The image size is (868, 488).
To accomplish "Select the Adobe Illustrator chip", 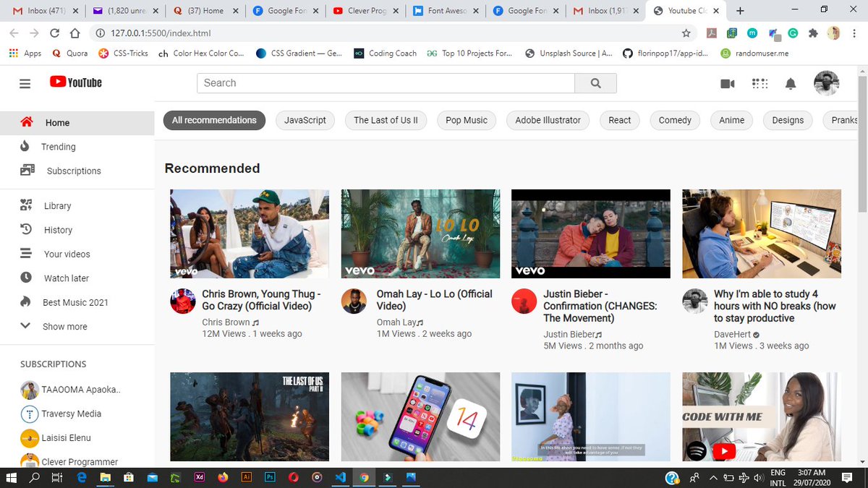I will click(548, 120).
